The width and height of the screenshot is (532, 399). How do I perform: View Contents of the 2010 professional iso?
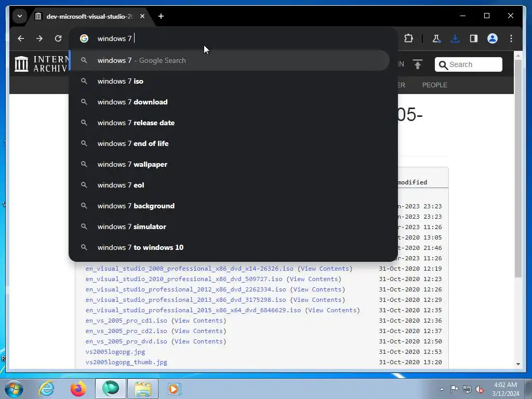coord(313,279)
